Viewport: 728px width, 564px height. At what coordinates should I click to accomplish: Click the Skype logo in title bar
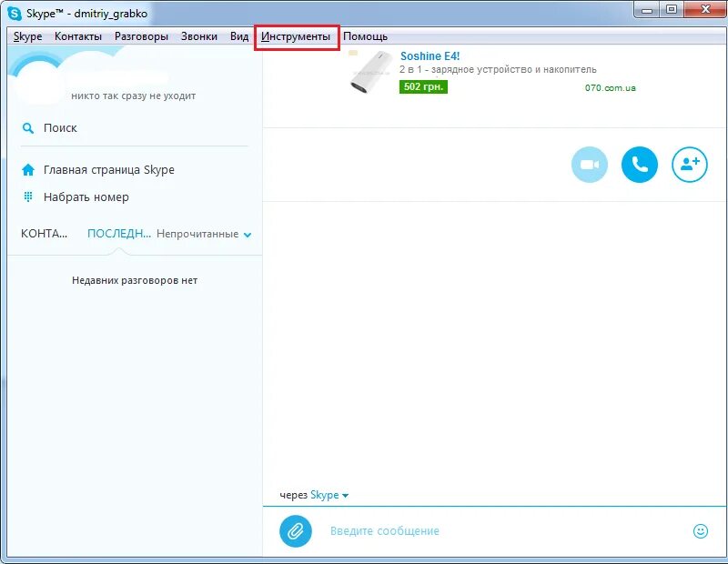tap(15, 14)
